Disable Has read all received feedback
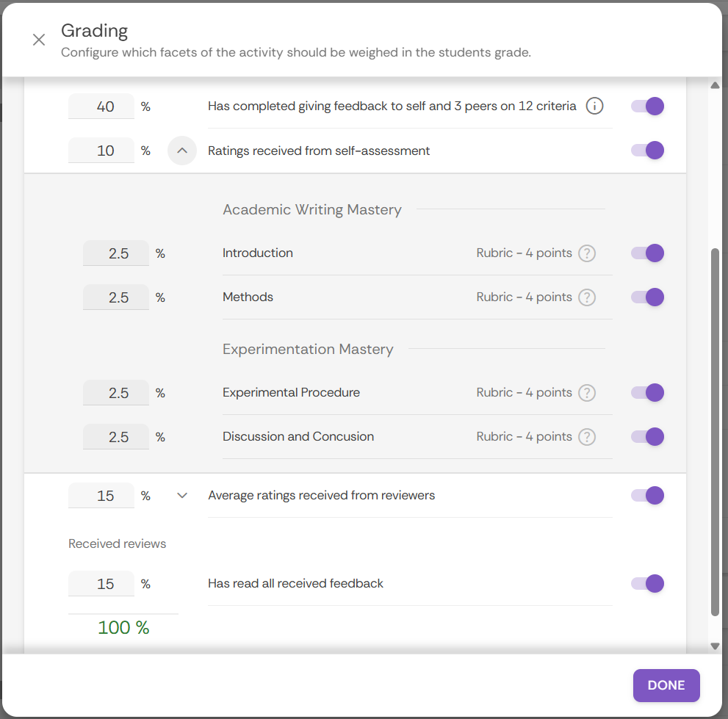The width and height of the screenshot is (728, 719). pos(648,584)
